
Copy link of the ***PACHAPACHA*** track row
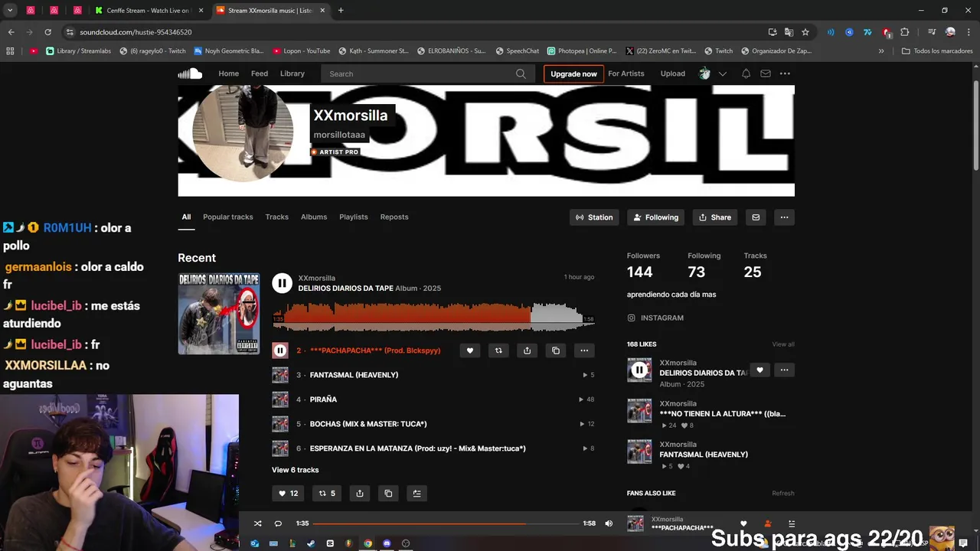(556, 350)
